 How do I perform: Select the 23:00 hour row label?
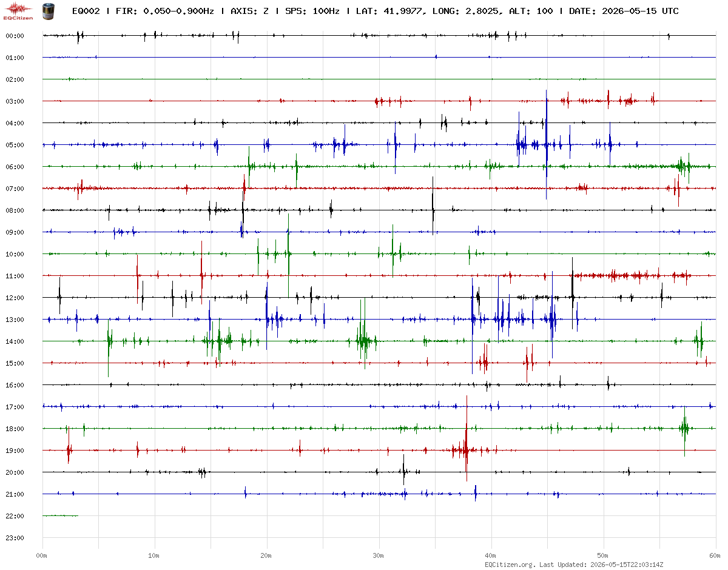(15, 538)
